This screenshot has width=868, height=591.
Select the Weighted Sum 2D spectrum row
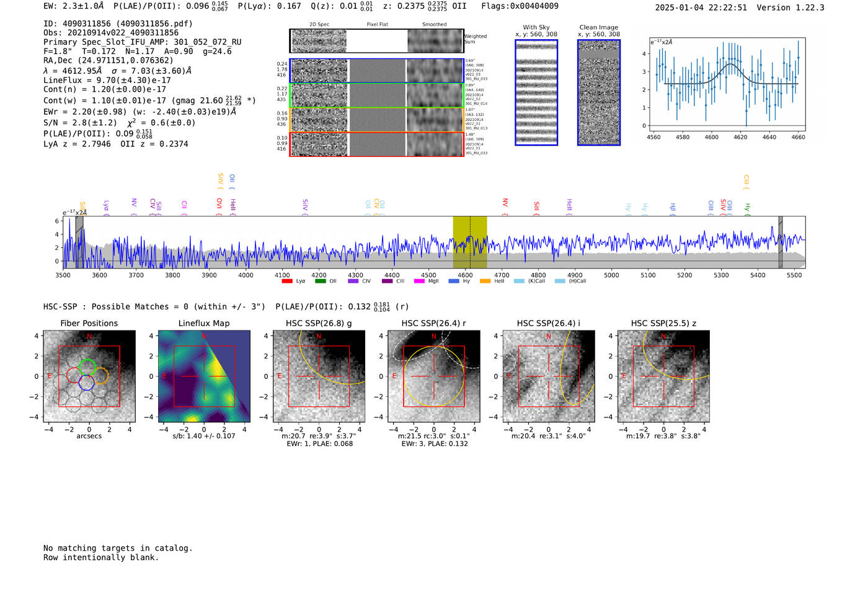tap(377, 41)
